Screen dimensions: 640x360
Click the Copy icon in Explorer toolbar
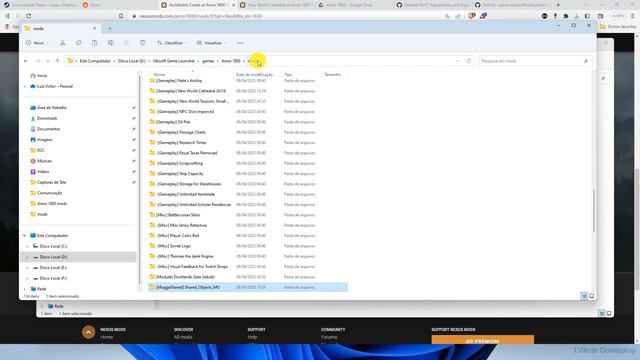pos(78,43)
